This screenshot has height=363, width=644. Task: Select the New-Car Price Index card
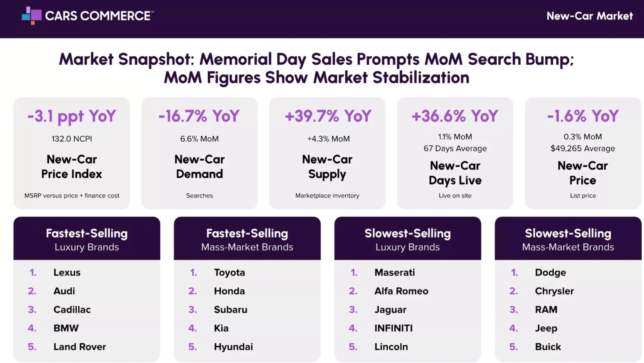(x=72, y=153)
